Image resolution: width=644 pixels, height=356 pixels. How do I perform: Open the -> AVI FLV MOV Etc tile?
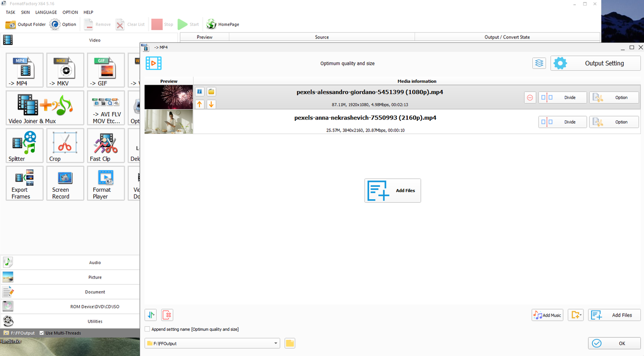pyautogui.click(x=106, y=108)
